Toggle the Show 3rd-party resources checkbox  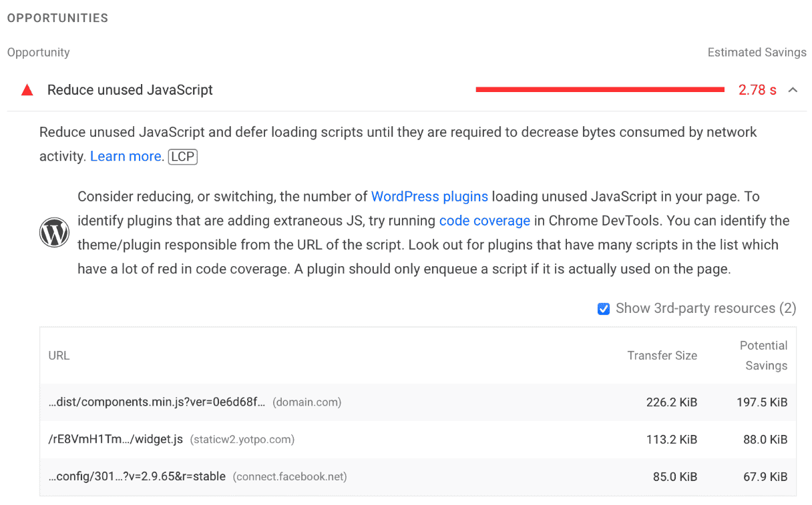[604, 308]
